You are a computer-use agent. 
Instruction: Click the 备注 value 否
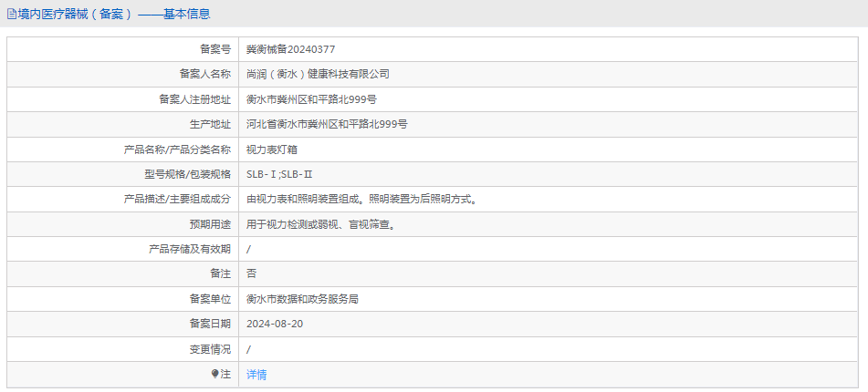252,273
